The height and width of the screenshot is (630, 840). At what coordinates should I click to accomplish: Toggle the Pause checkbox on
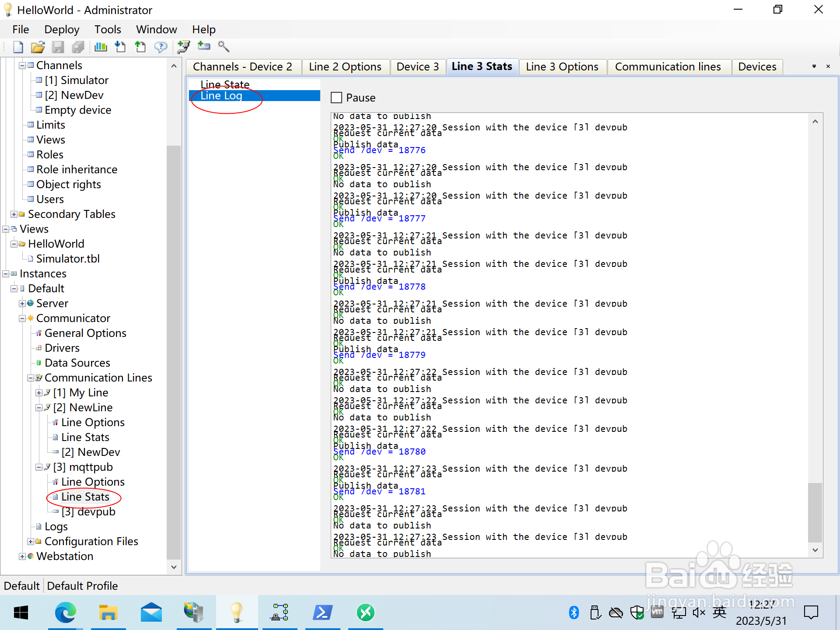pyautogui.click(x=337, y=97)
